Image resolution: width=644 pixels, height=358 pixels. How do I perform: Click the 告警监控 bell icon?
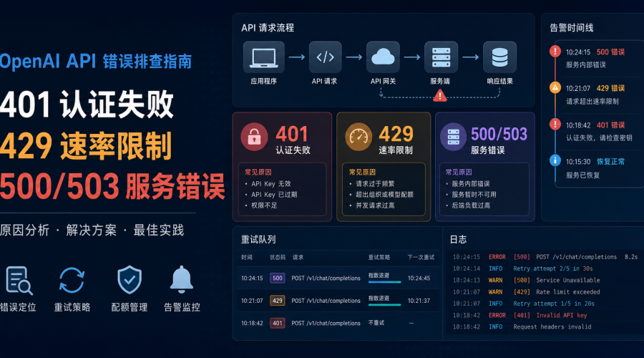click(182, 279)
